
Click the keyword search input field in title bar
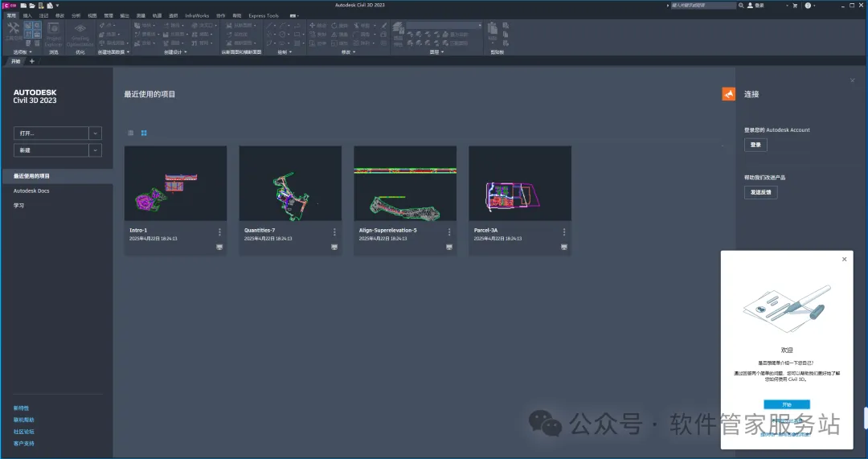703,6
